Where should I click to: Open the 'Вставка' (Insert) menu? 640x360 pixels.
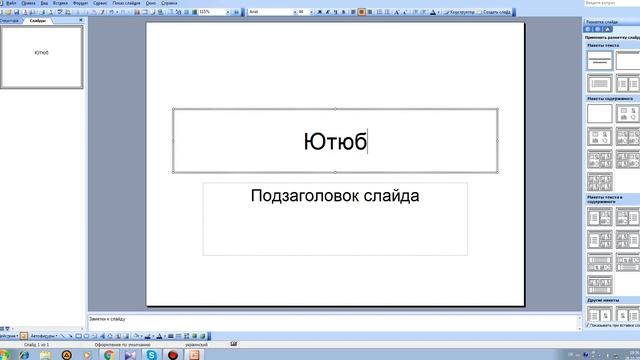pos(60,3)
